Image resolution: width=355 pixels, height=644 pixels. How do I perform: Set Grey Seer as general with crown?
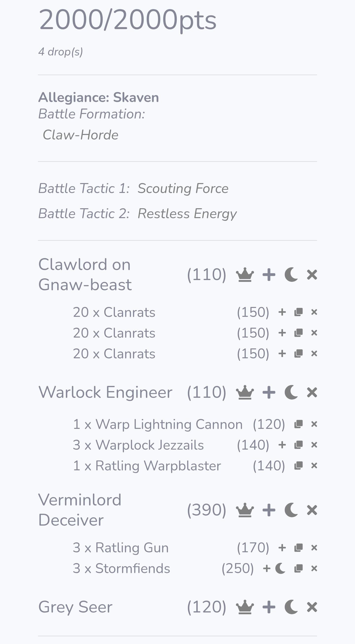pyautogui.click(x=245, y=607)
